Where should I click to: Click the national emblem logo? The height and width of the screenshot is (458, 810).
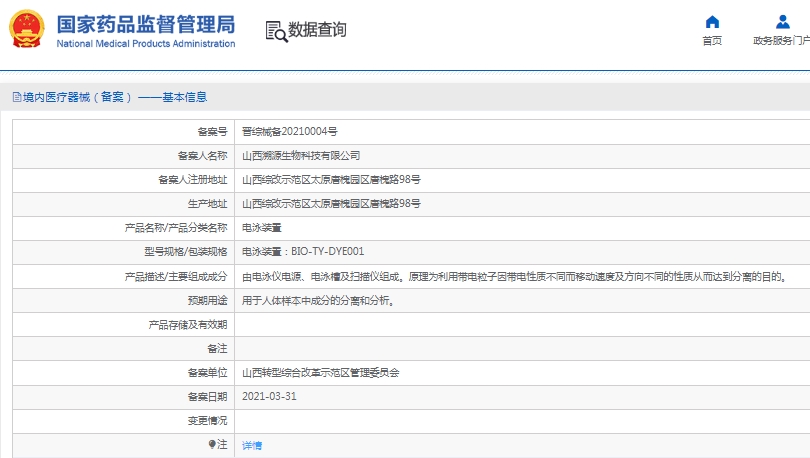click(27, 29)
